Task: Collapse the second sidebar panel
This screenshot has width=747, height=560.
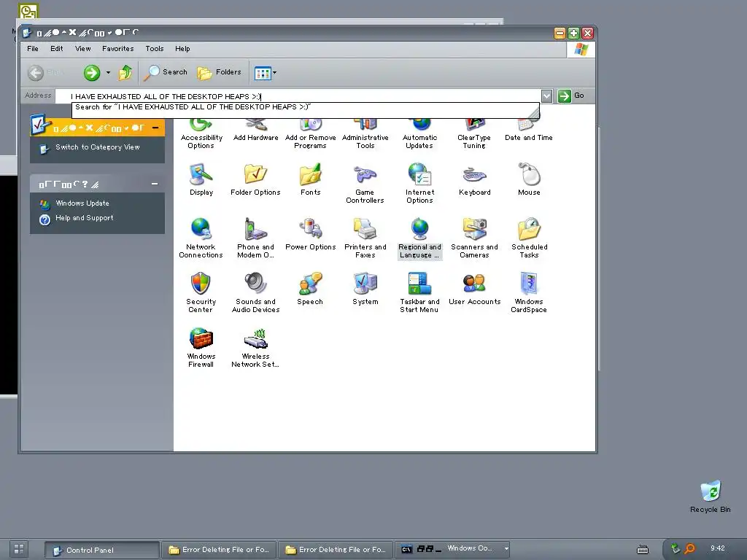Action: 155,184
